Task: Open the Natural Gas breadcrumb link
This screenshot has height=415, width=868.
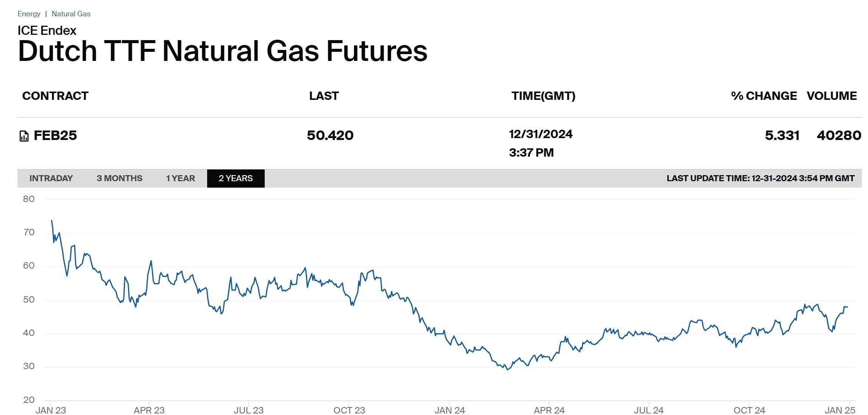Action: (71, 14)
